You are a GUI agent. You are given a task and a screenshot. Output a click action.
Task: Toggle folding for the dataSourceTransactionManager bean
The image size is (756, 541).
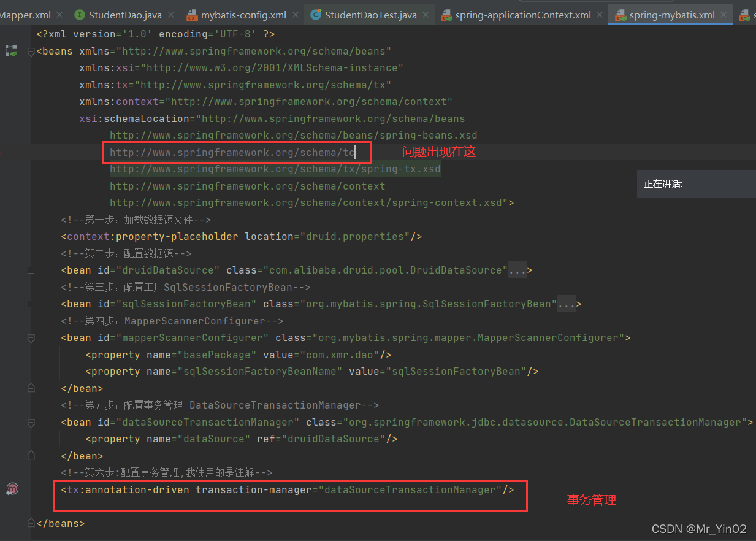[30, 423]
